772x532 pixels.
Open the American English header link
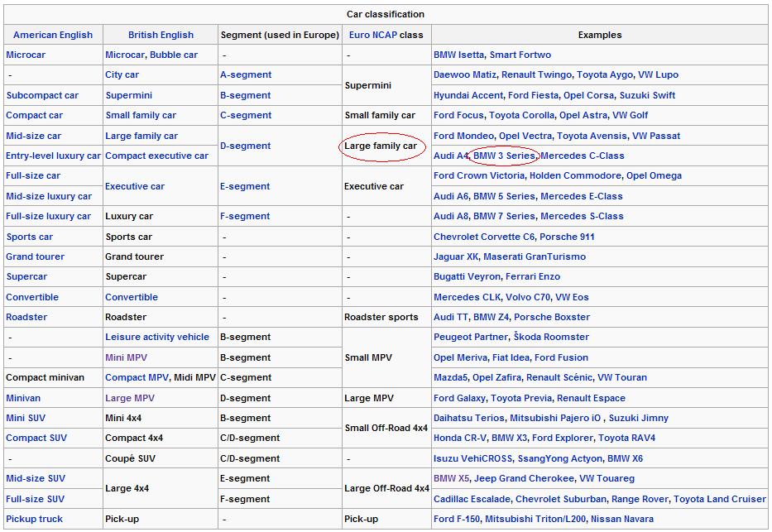(53, 35)
